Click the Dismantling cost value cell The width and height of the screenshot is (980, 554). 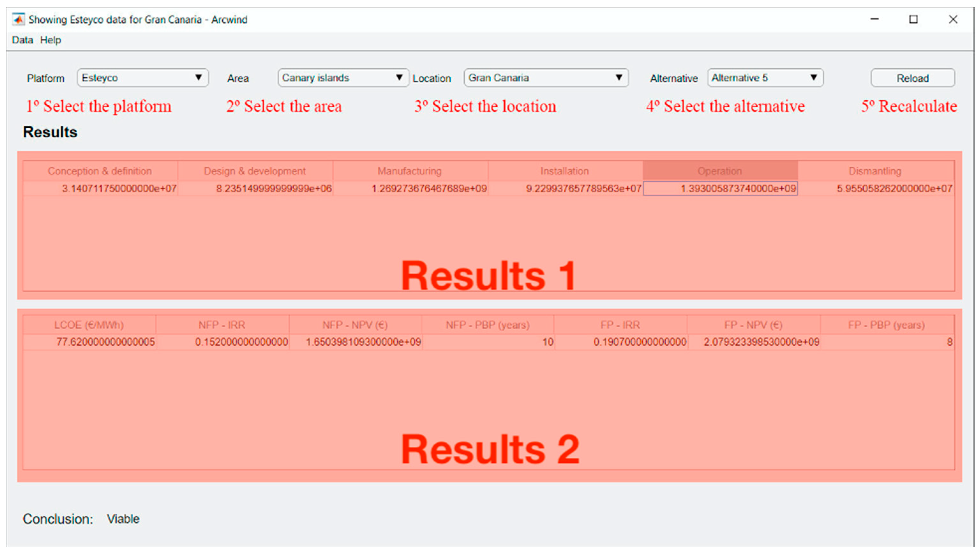pos(875,188)
